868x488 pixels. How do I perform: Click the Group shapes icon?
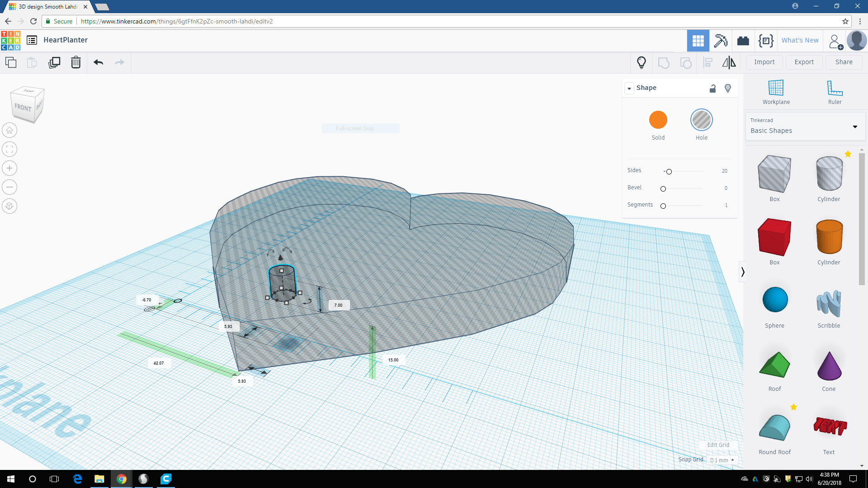[664, 63]
